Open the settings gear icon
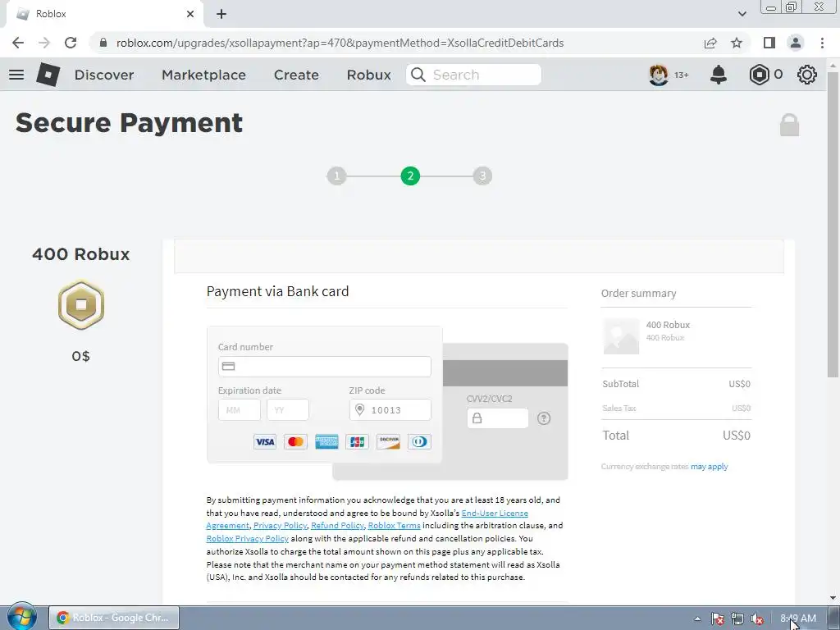The height and width of the screenshot is (630, 840). (x=807, y=75)
